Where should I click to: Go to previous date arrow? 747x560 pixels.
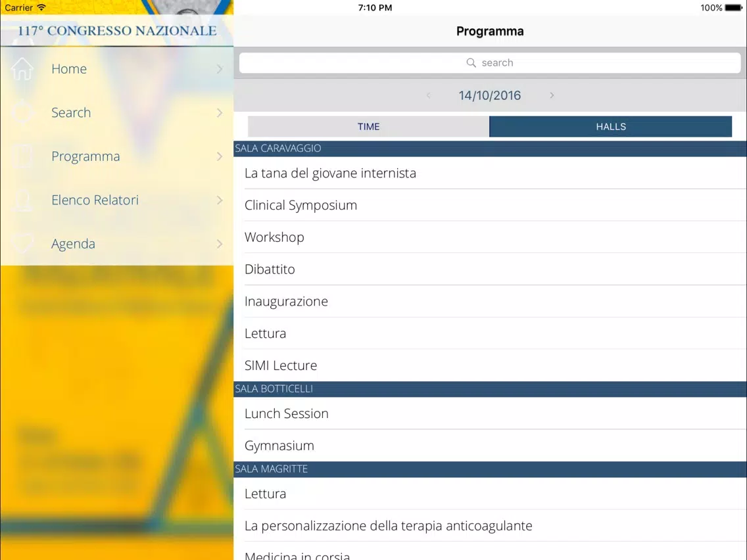pyautogui.click(x=428, y=95)
